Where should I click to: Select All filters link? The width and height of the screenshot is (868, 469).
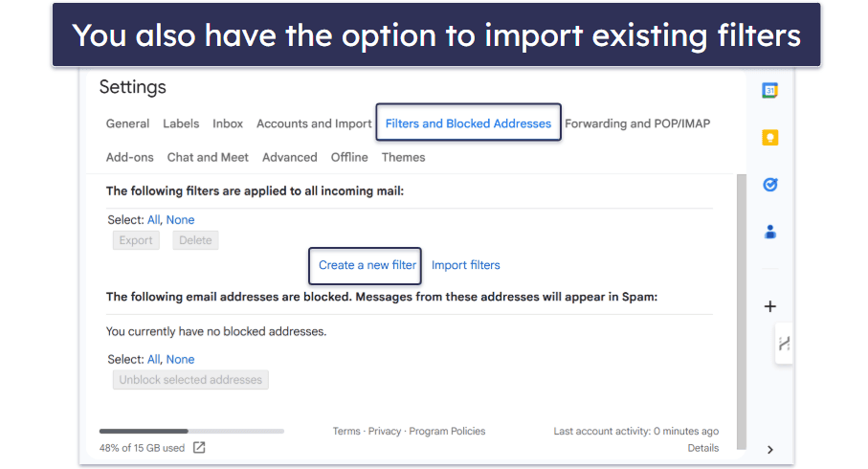pos(153,220)
